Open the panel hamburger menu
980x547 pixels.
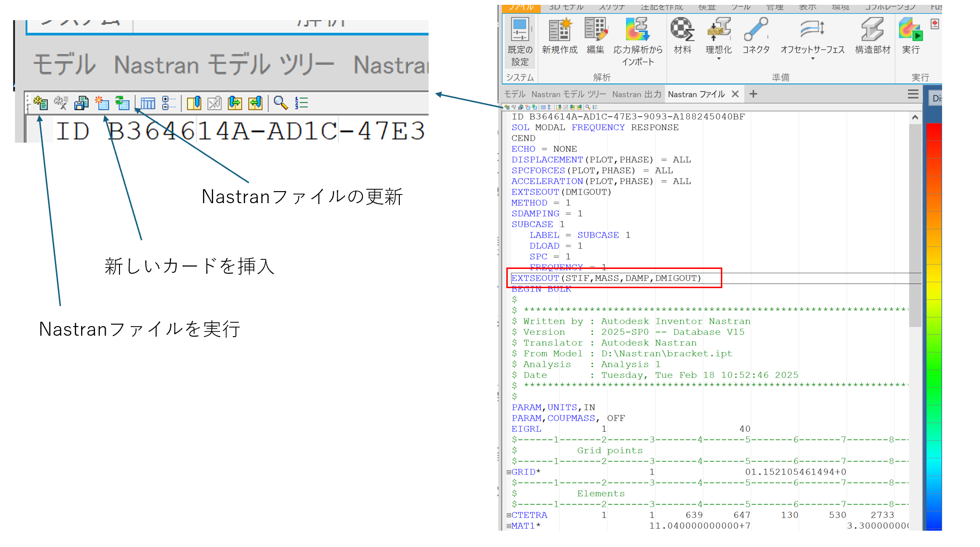913,94
